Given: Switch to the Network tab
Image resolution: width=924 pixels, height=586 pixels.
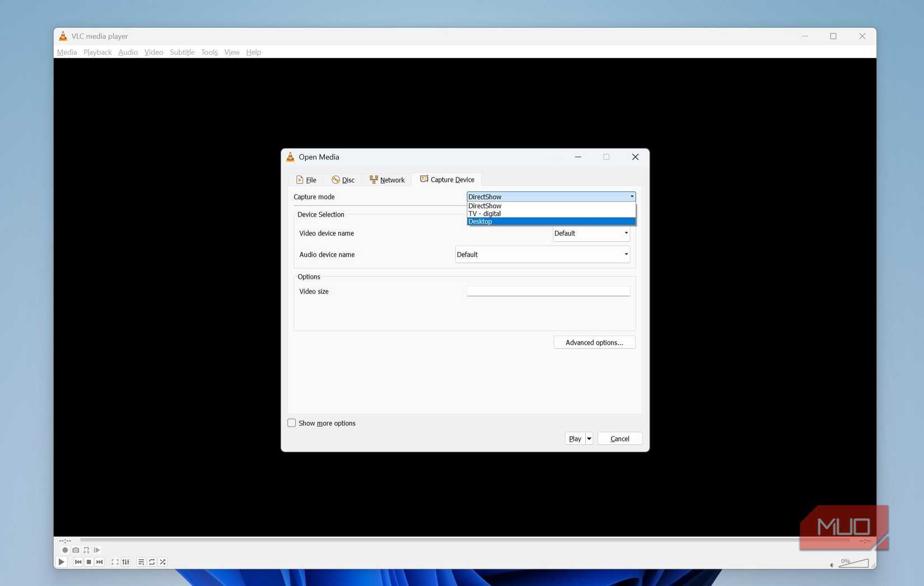Looking at the screenshot, I should pyautogui.click(x=387, y=180).
